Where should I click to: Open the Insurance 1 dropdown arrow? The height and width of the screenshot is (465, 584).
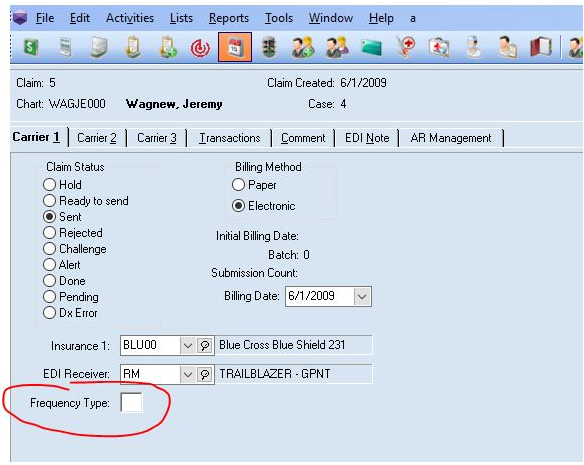(187, 345)
